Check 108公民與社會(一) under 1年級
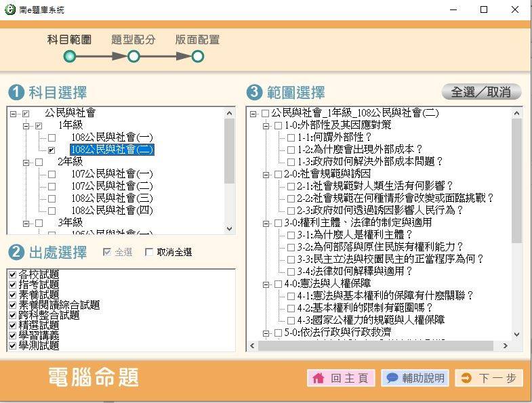Image resolution: width=532 pixels, height=403 pixels. coord(52,137)
